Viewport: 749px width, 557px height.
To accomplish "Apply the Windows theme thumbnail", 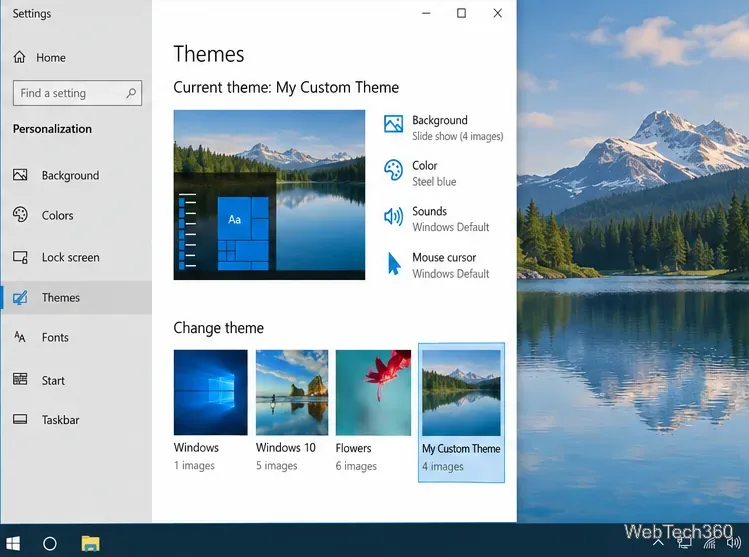I will pyautogui.click(x=211, y=392).
